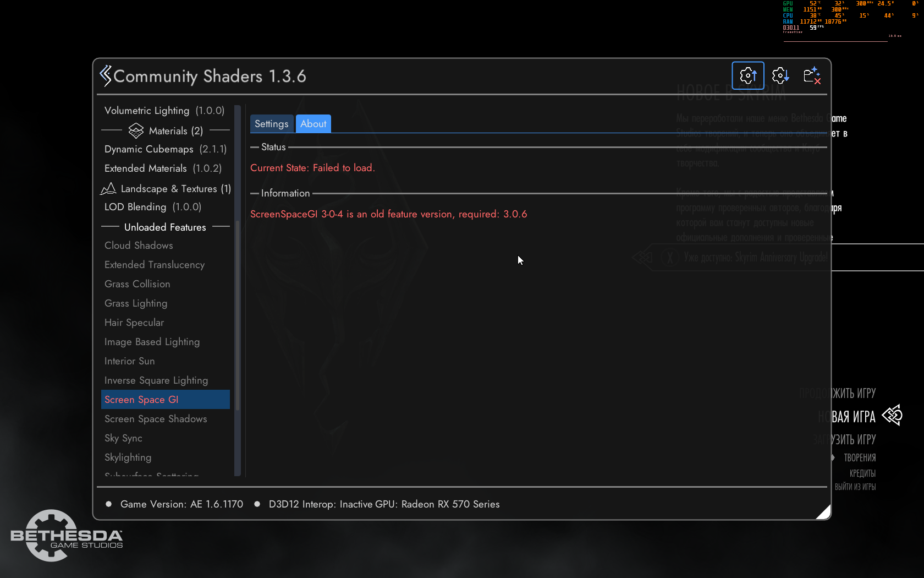Click the ScreenSpaceGI old version error message

tap(388, 214)
